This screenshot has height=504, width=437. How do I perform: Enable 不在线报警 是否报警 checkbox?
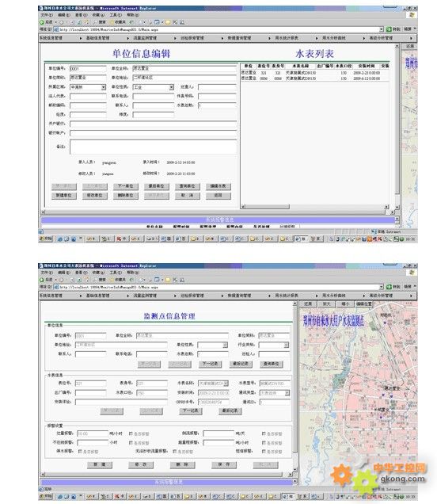(131, 443)
